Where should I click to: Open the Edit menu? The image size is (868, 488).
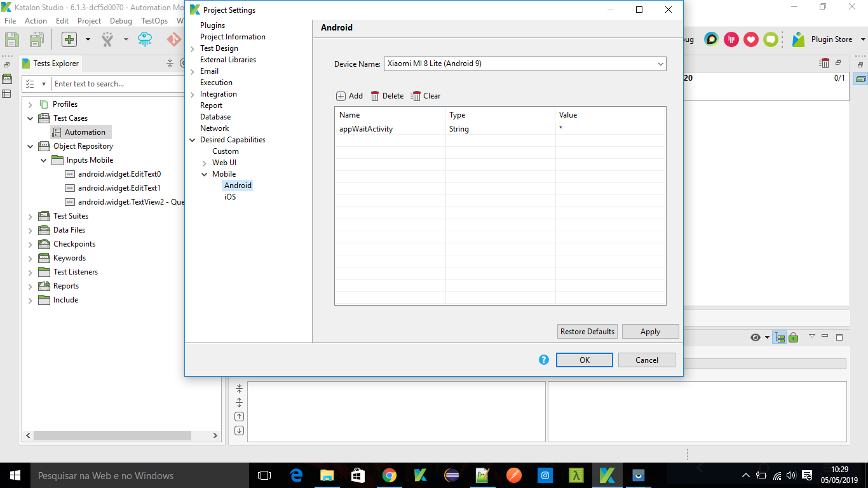point(62,21)
